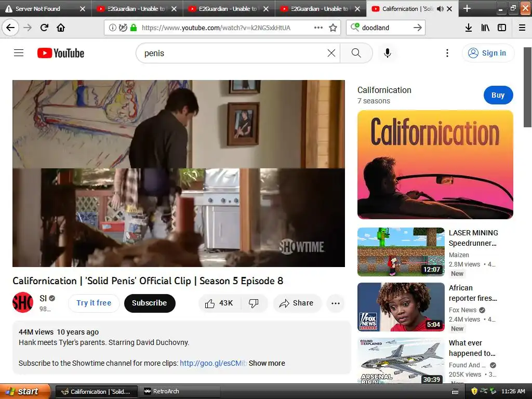Open YouTube settings three-dot menu
The height and width of the screenshot is (399, 532).
point(447,53)
